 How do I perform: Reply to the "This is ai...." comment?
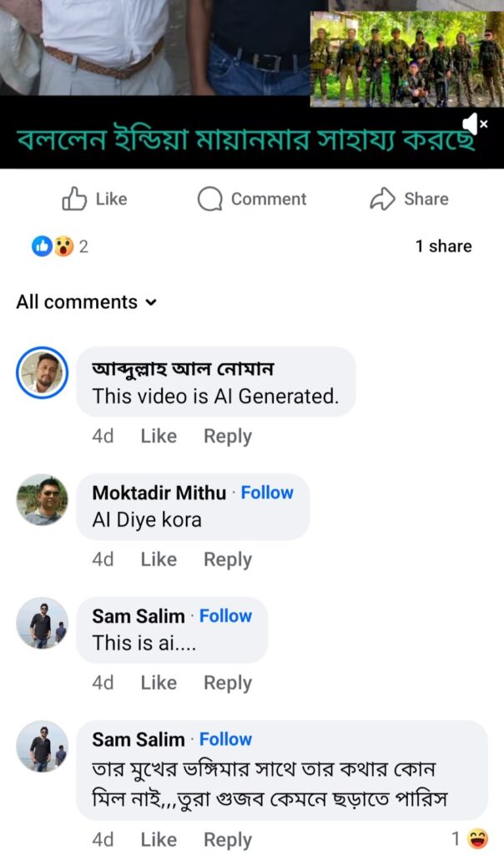228,683
